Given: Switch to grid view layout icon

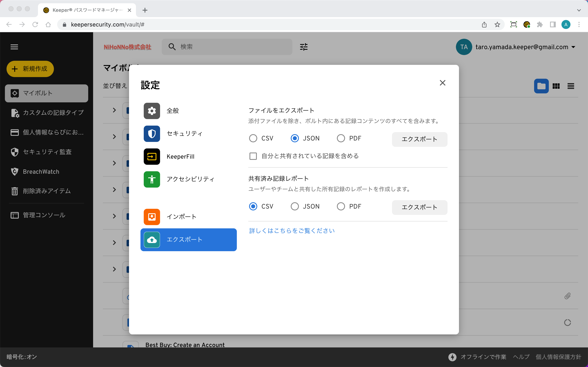Looking at the screenshot, I should pyautogui.click(x=556, y=86).
